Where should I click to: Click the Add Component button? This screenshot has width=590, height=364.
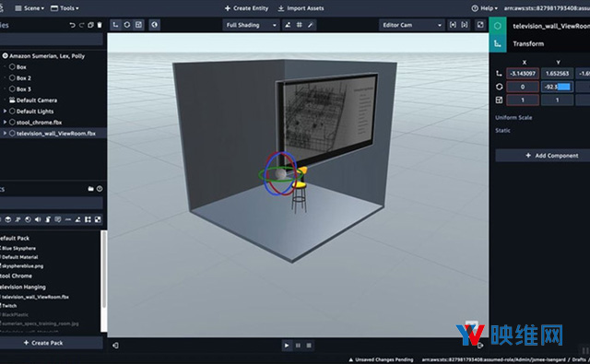click(542, 156)
